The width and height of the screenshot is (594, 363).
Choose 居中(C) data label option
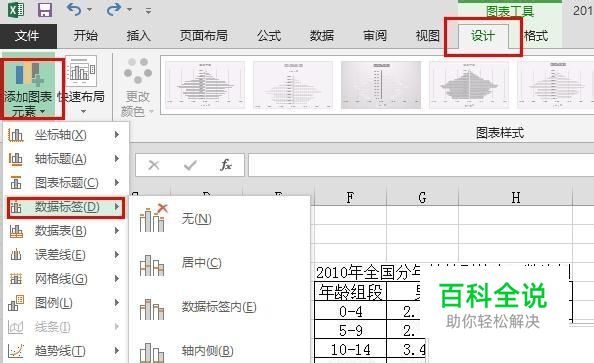220,263
